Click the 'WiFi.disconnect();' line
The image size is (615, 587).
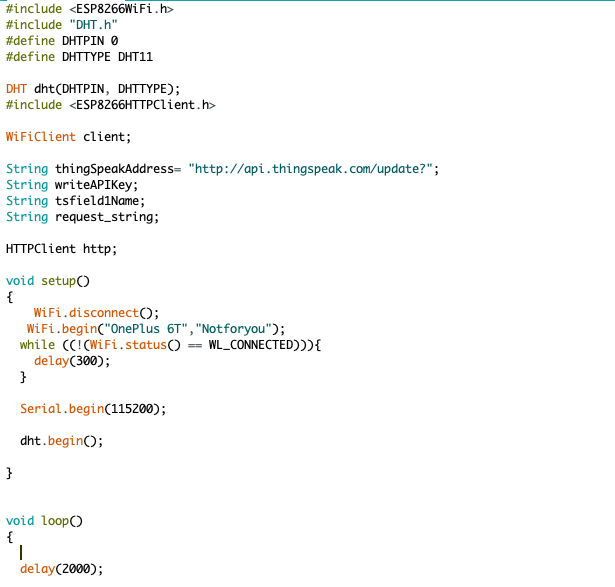point(96,313)
